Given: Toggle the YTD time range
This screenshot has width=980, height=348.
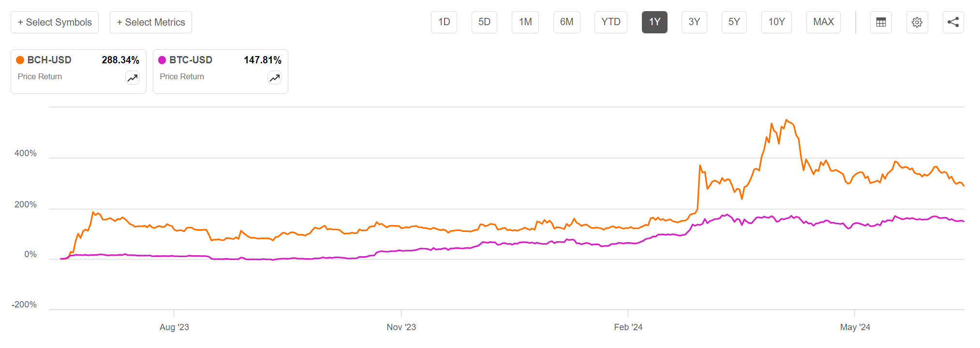Looking at the screenshot, I should [x=610, y=22].
